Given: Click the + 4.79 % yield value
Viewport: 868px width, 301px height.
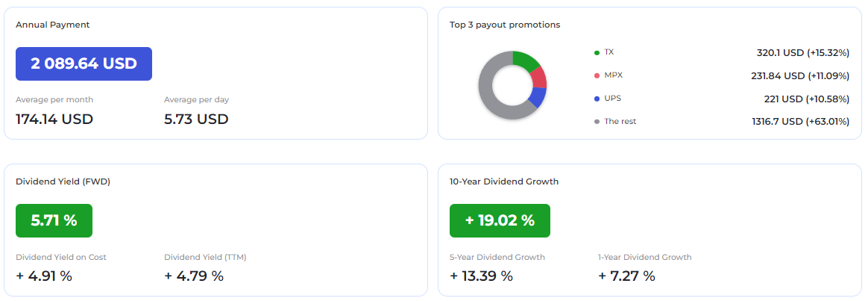Looking at the screenshot, I should (x=194, y=276).
